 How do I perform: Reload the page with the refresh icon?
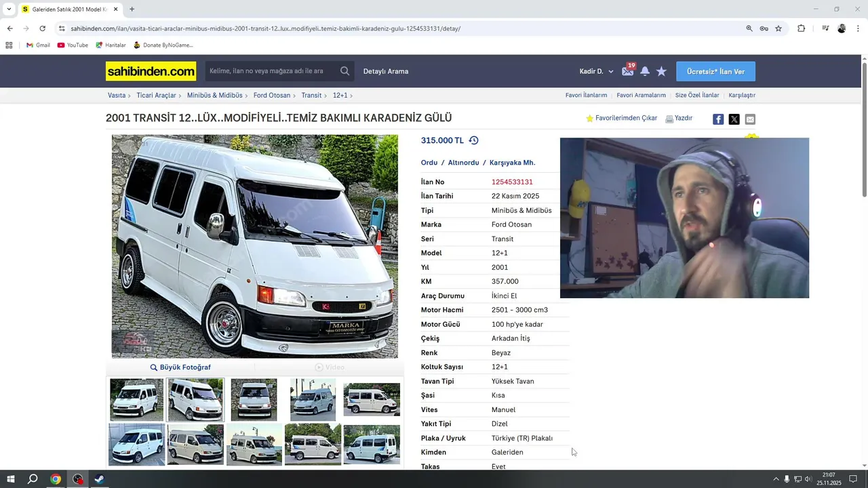42,28
